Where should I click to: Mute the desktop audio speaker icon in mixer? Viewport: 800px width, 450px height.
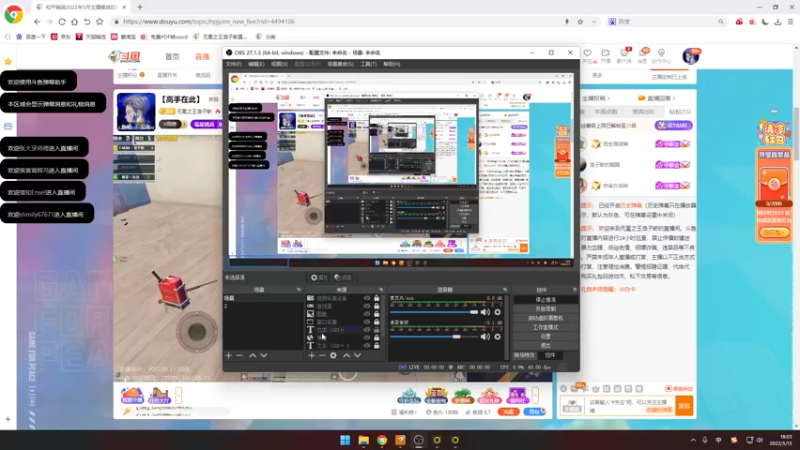point(485,336)
